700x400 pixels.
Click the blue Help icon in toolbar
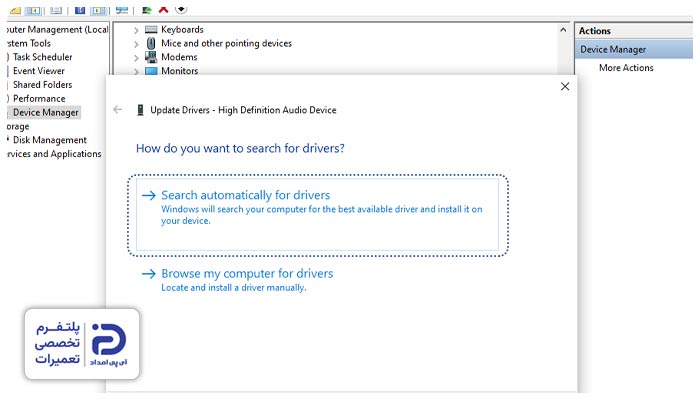(80, 10)
